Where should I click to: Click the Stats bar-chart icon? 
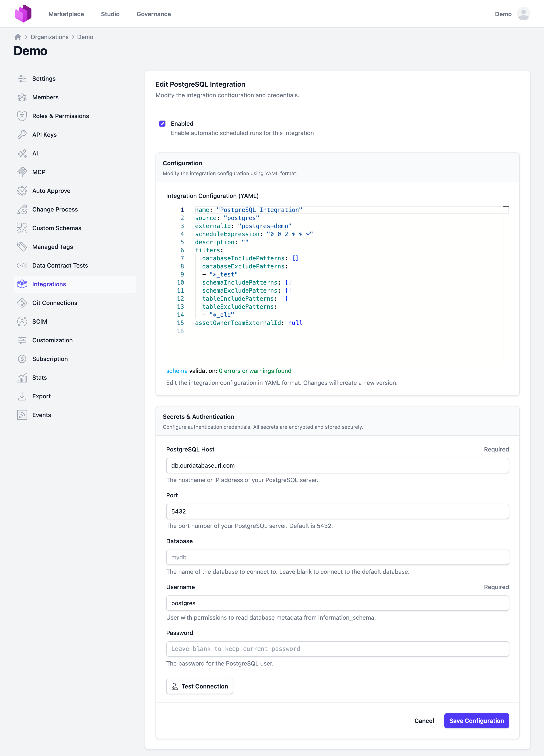click(x=22, y=377)
